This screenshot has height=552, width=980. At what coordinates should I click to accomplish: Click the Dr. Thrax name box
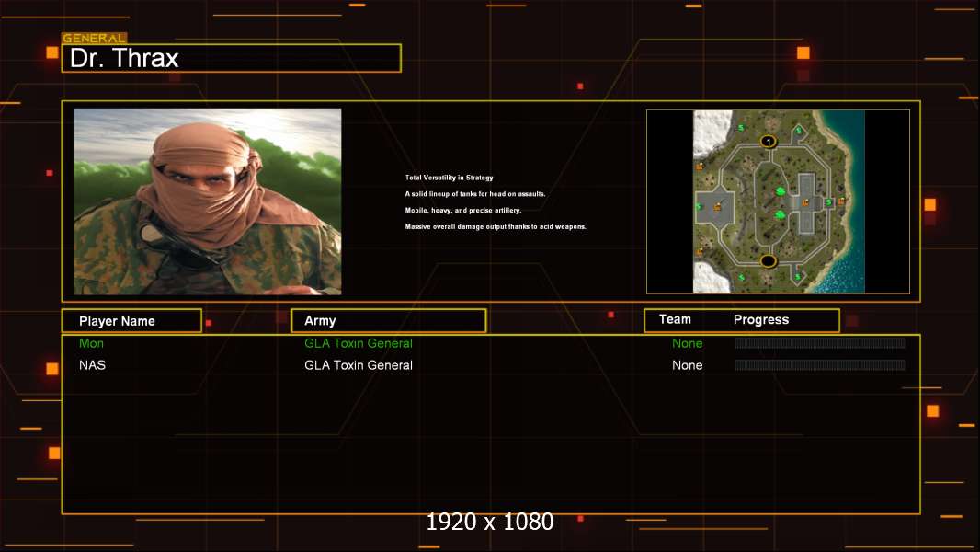(232, 58)
